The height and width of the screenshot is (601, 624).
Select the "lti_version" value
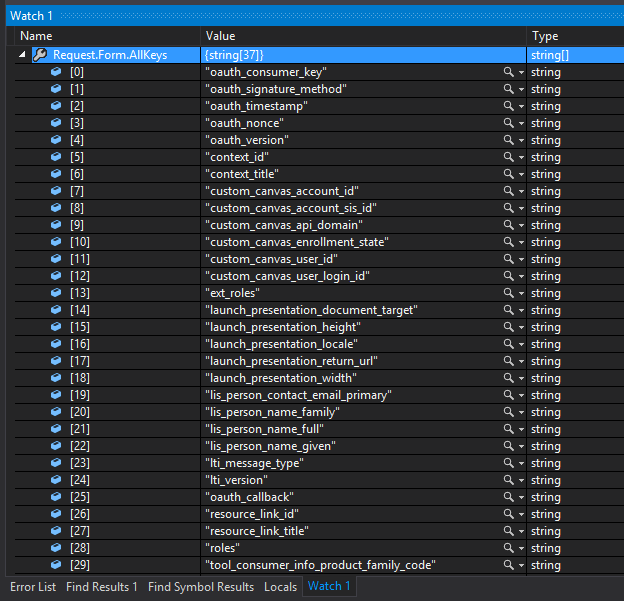click(x=236, y=480)
